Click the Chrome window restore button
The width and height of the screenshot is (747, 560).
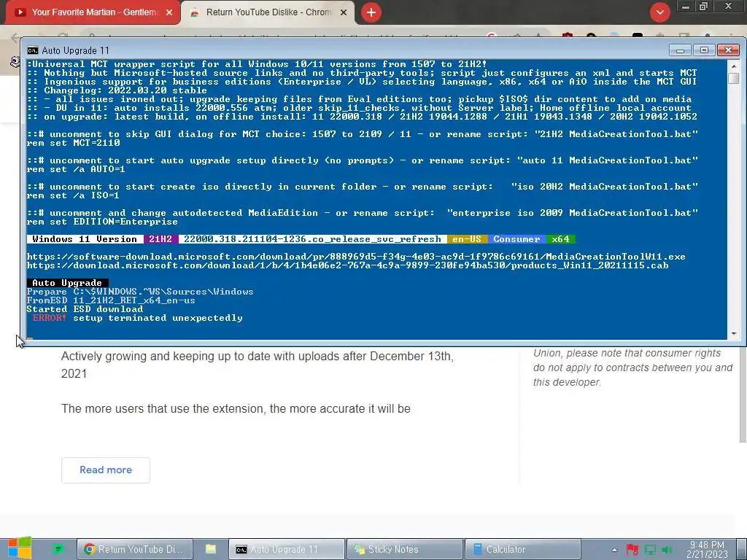pyautogui.click(x=704, y=6)
